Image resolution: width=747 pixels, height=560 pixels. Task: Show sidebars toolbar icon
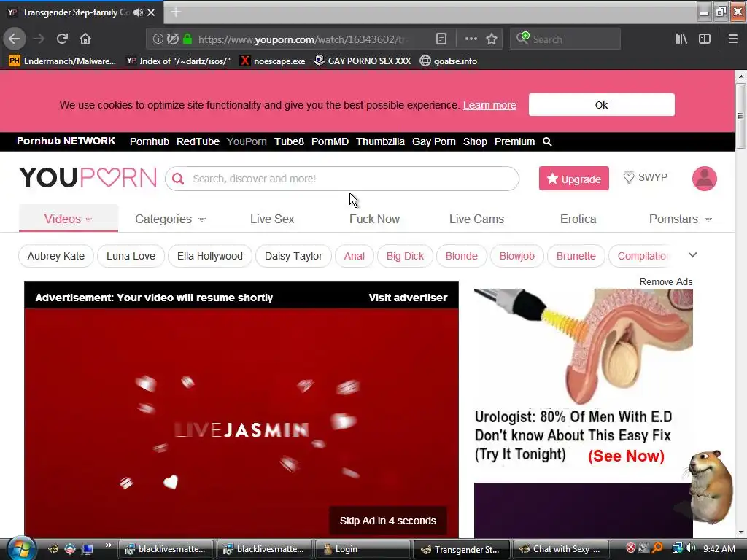705,39
